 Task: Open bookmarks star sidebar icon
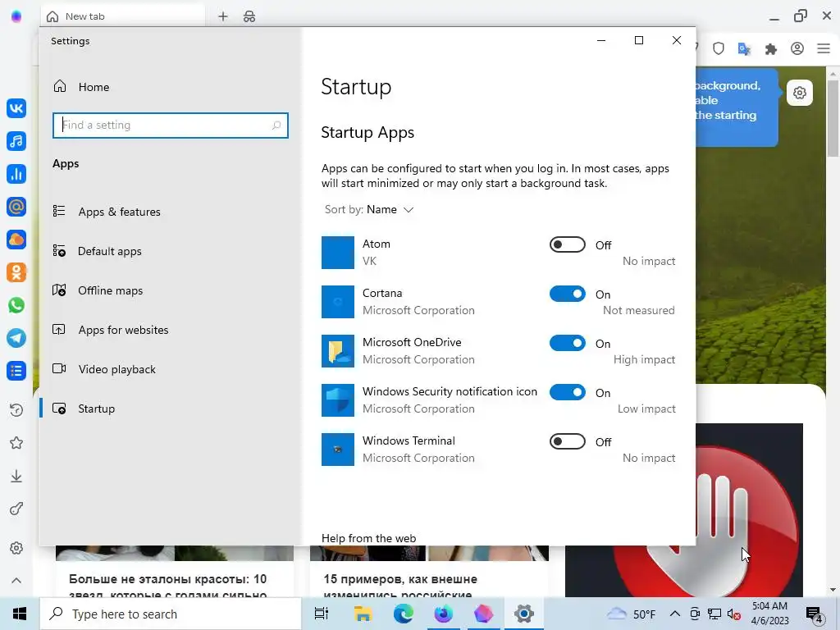click(x=16, y=443)
